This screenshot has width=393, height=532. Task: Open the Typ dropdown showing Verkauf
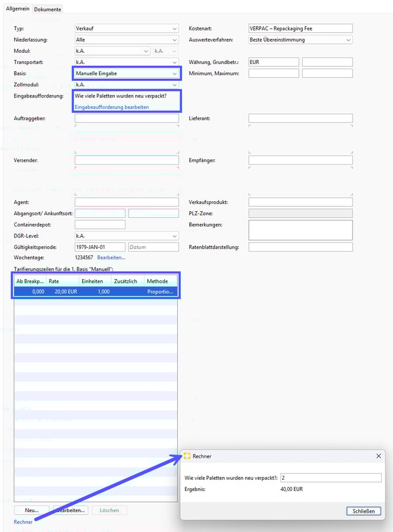pyautogui.click(x=127, y=29)
